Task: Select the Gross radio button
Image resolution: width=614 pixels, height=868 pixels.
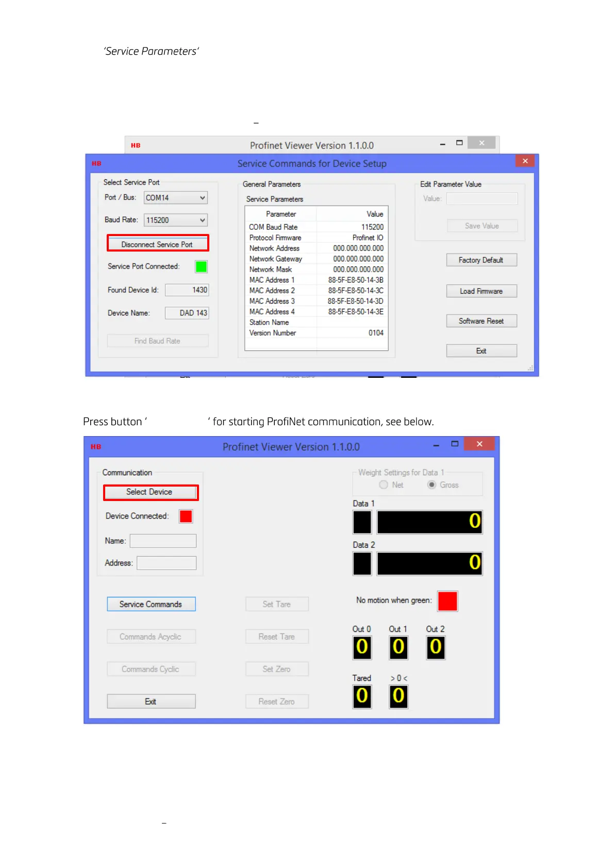Action: click(432, 485)
